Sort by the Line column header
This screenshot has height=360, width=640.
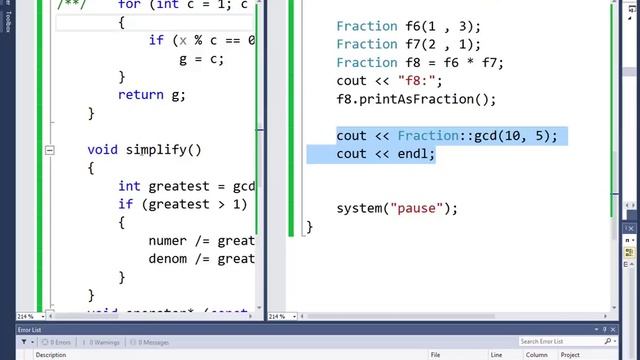496,355
